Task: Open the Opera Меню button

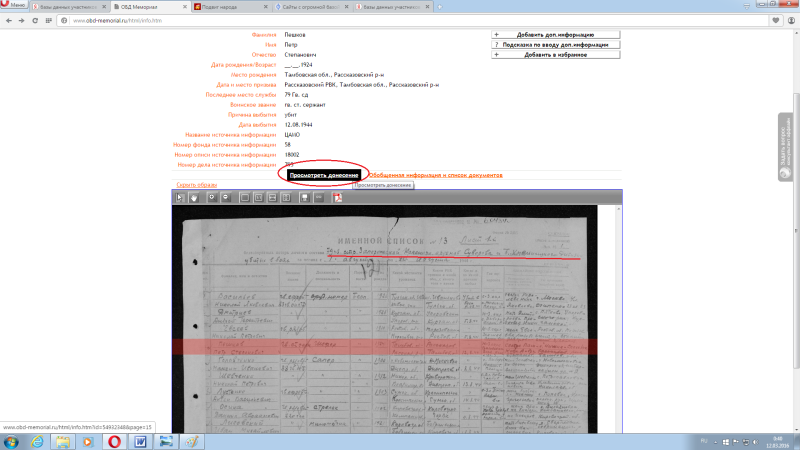Action: tap(14, 5)
